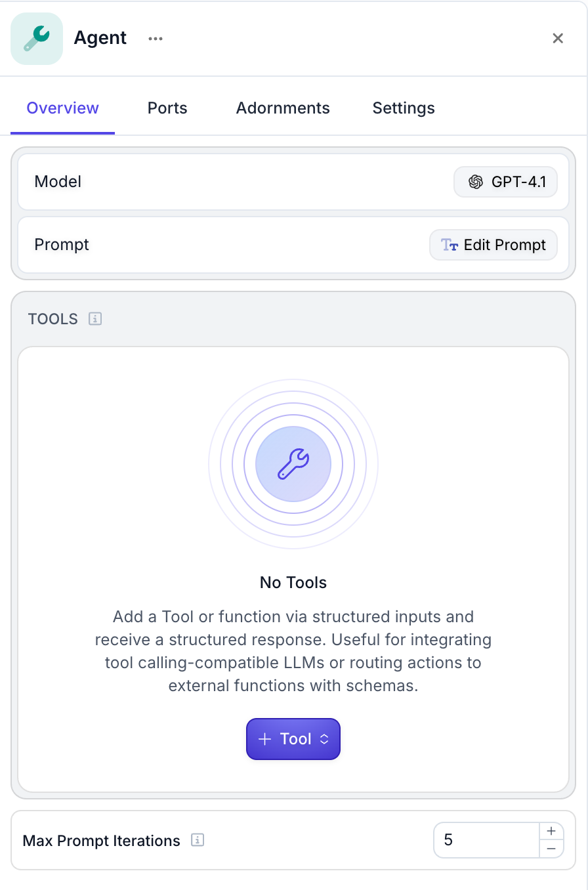The height and width of the screenshot is (890, 588).
Task: Show info for Max Prompt Iterations
Action: pyautogui.click(x=198, y=840)
